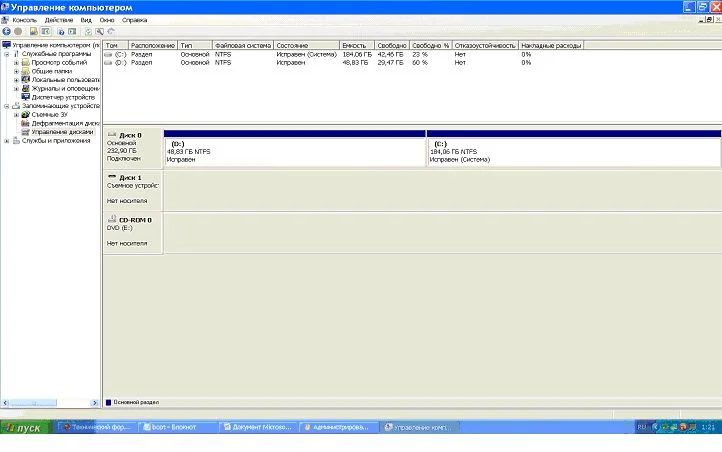The height and width of the screenshot is (452, 722).
Task: Expand the Службы и приложения node
Action: 7,141
